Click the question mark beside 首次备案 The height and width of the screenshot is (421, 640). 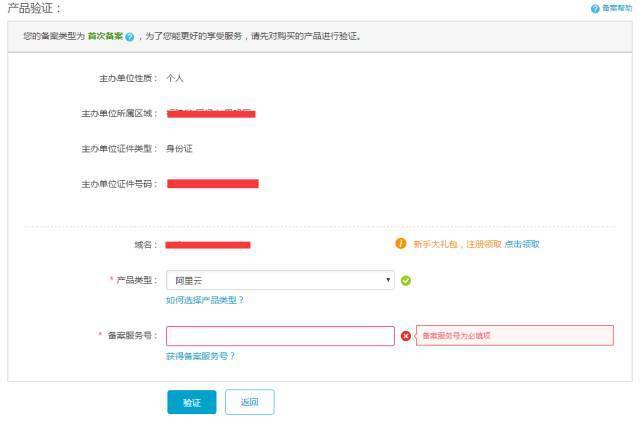pos(129,37)
